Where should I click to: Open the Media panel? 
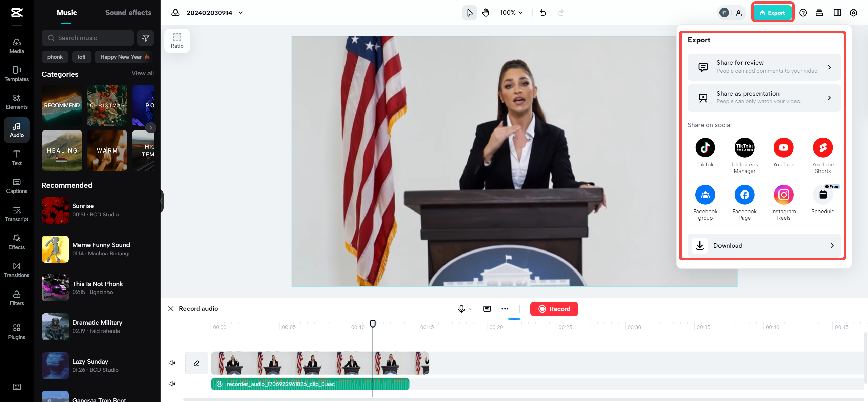click(16, 46)
